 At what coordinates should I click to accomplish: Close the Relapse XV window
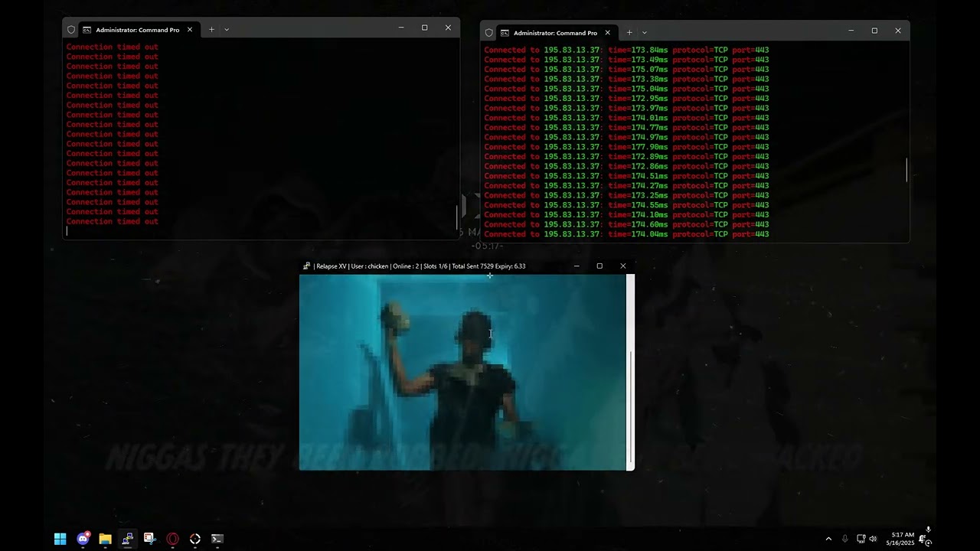point(623,266)
